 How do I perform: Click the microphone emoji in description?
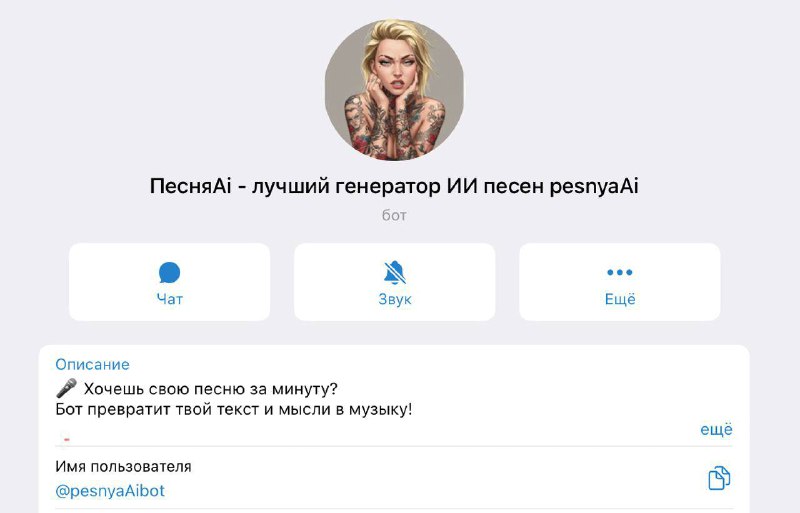pos(66,388)
